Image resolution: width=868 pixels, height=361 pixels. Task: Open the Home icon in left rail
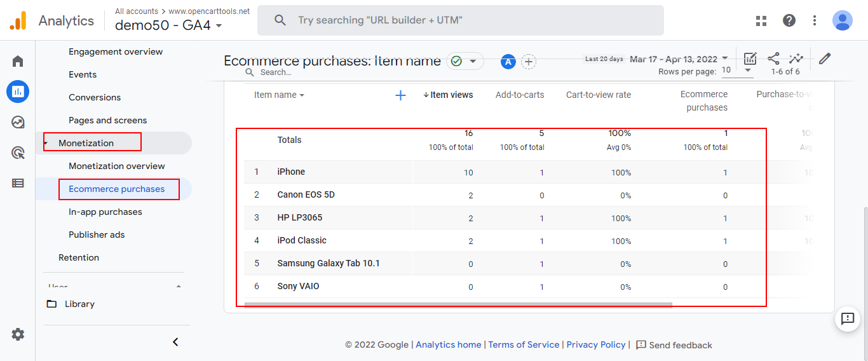click(18, 62)
